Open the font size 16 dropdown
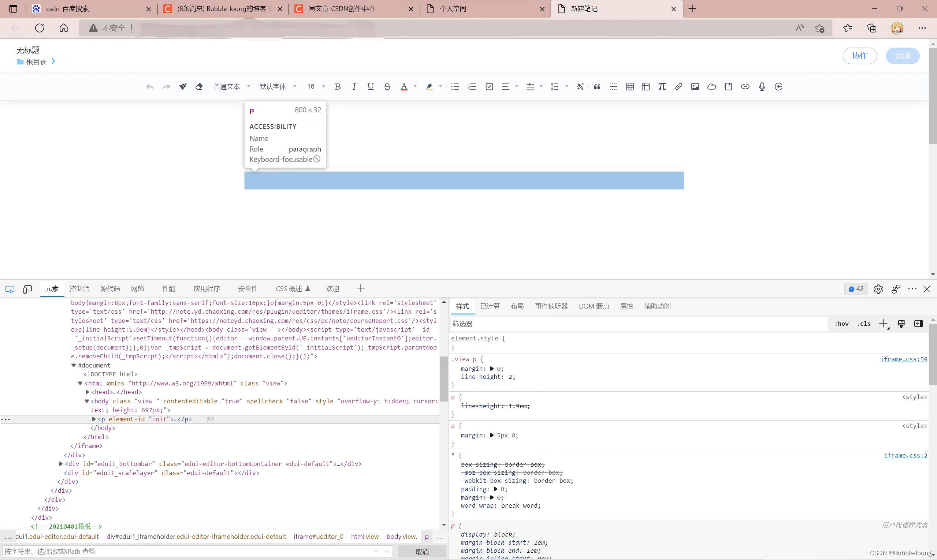 [316, 87]
